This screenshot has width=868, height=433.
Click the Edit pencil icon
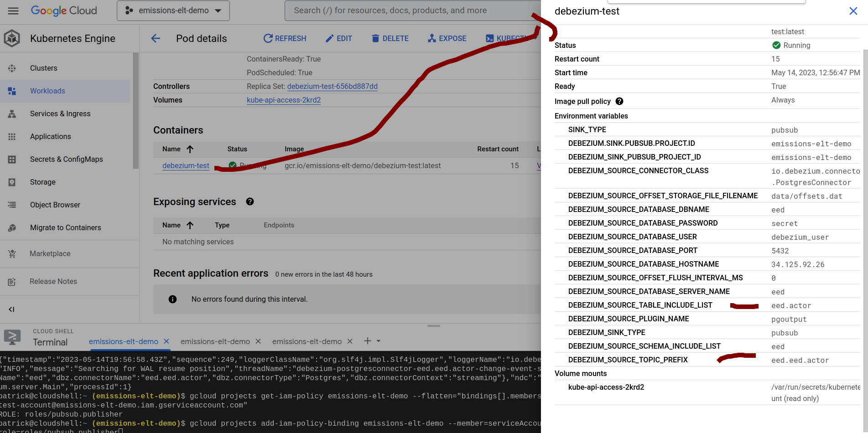tap(329, 38)
